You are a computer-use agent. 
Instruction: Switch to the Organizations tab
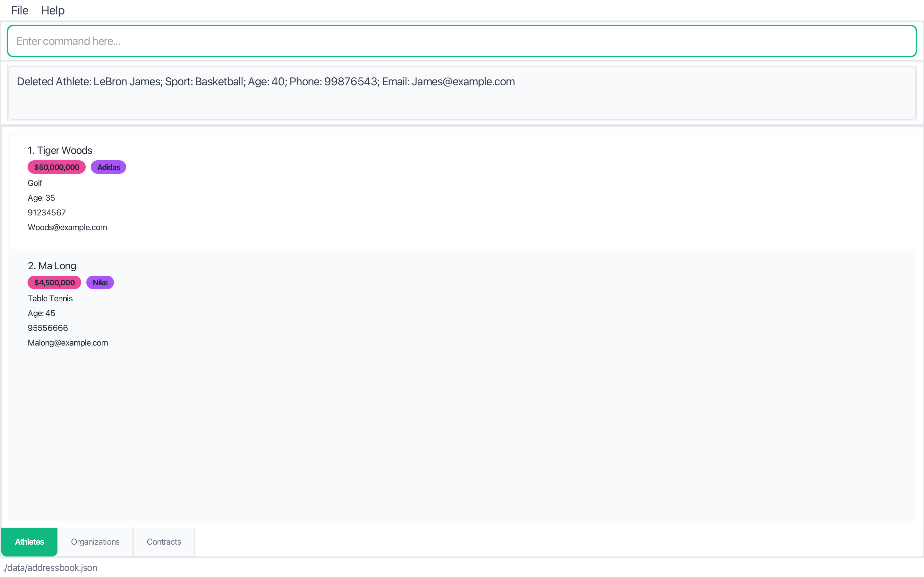pyautogui.click(x=95, y=541)
